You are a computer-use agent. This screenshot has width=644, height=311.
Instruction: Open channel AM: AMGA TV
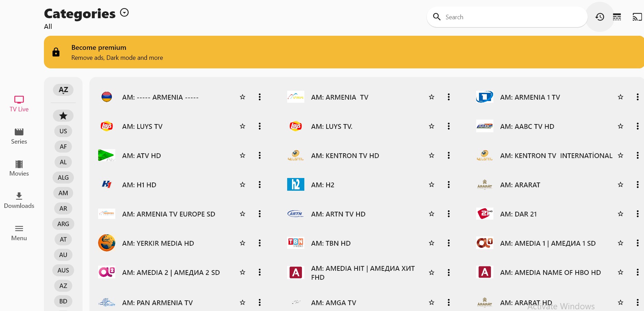click(x=333, y=303)
